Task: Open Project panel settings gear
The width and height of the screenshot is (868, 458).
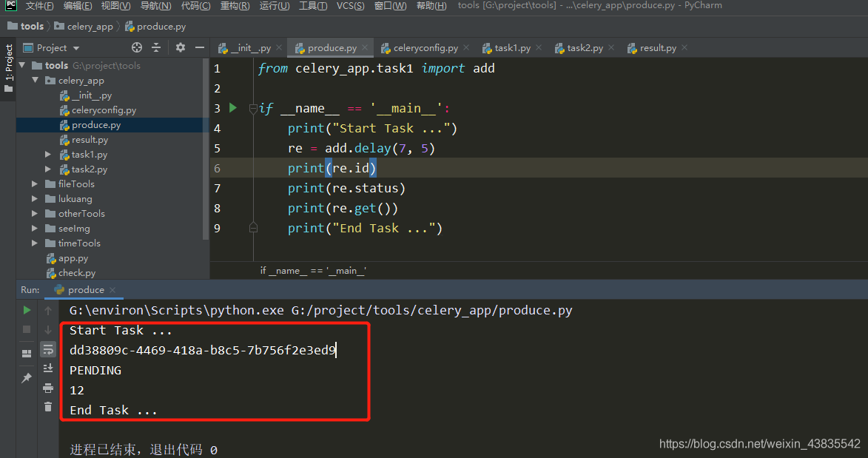Action: pyautogui.click(x=181, y=47)
